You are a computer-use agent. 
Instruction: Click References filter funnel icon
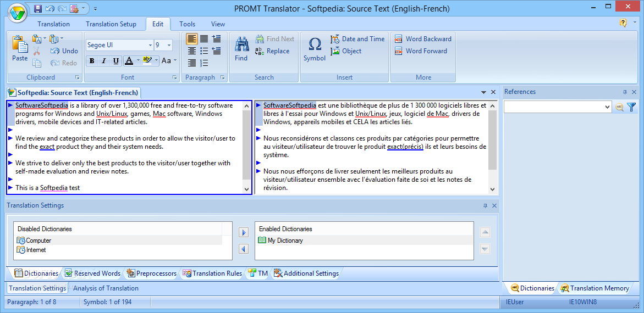pos(631,107)
